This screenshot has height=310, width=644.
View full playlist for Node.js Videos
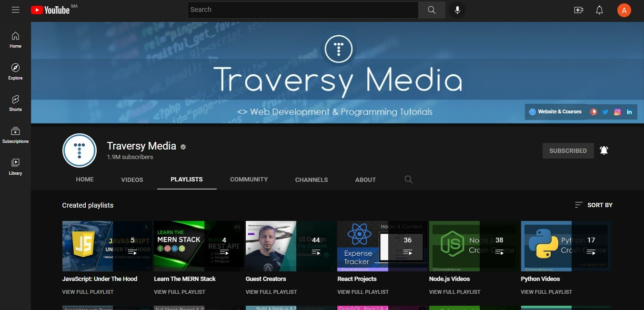(454, 291)
